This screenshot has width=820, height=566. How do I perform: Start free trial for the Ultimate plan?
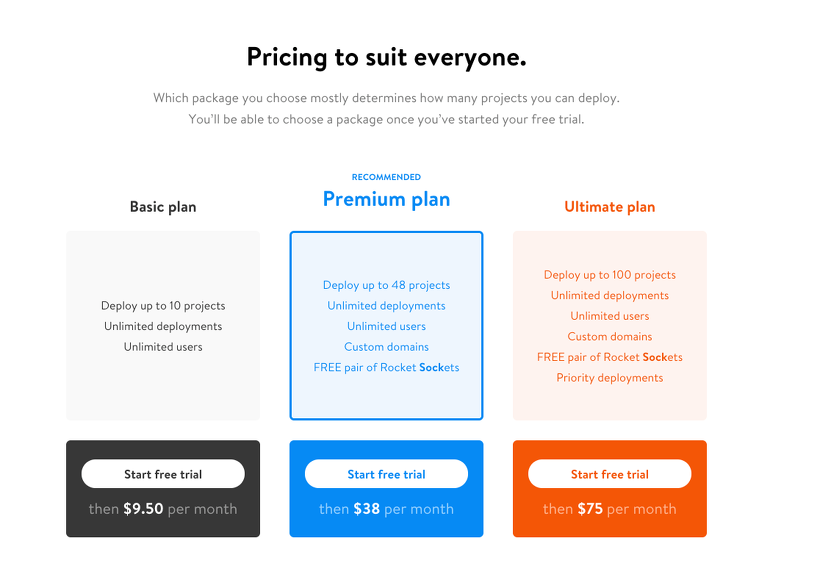point(609,474)
